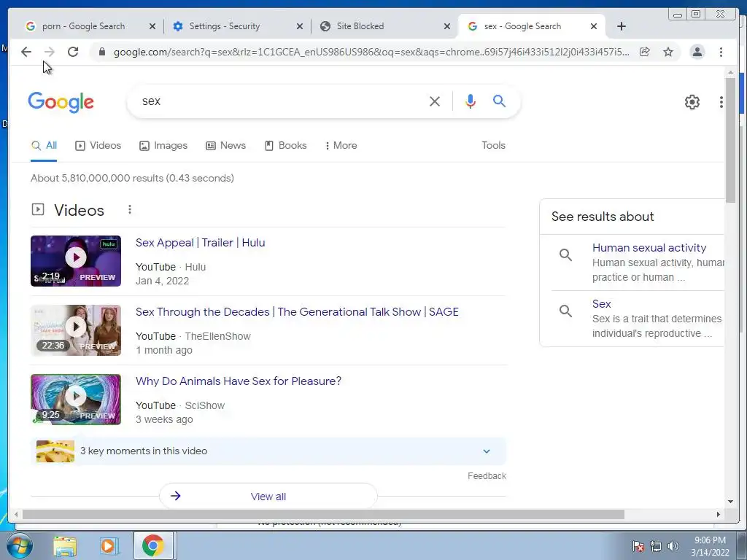Viewport: 747px width, 560px height.
Task: Go to the Google logo homepage
Action: click(61, 102)
